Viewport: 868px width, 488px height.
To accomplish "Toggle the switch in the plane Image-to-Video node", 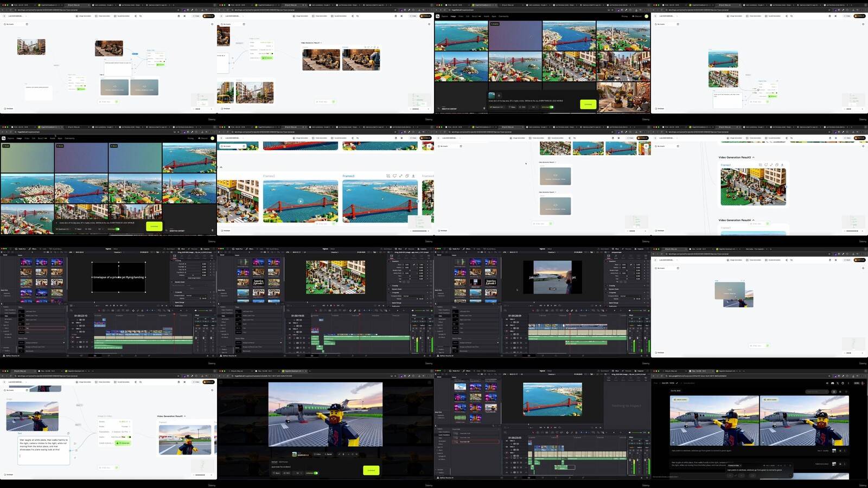I will pos(129,436).
